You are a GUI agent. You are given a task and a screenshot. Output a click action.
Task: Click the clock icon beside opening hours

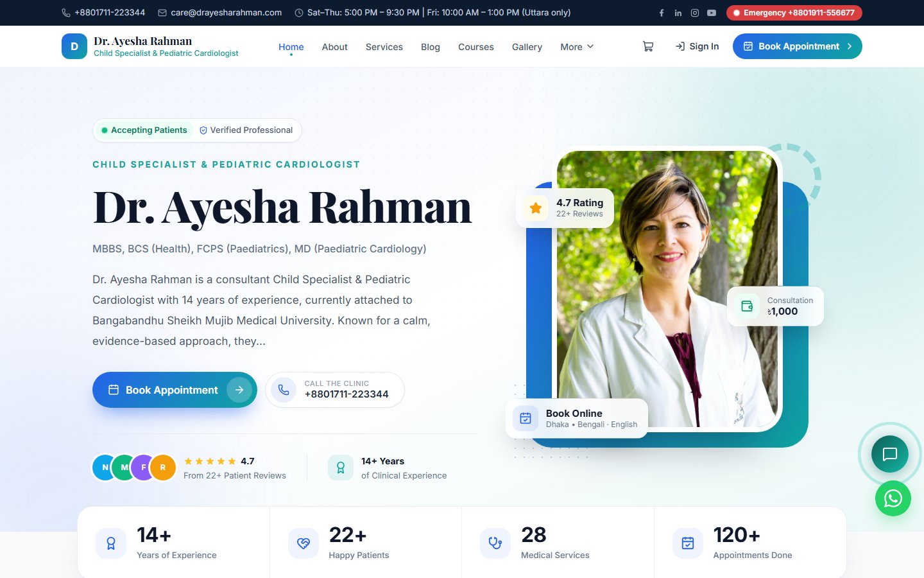click(299, 13)
